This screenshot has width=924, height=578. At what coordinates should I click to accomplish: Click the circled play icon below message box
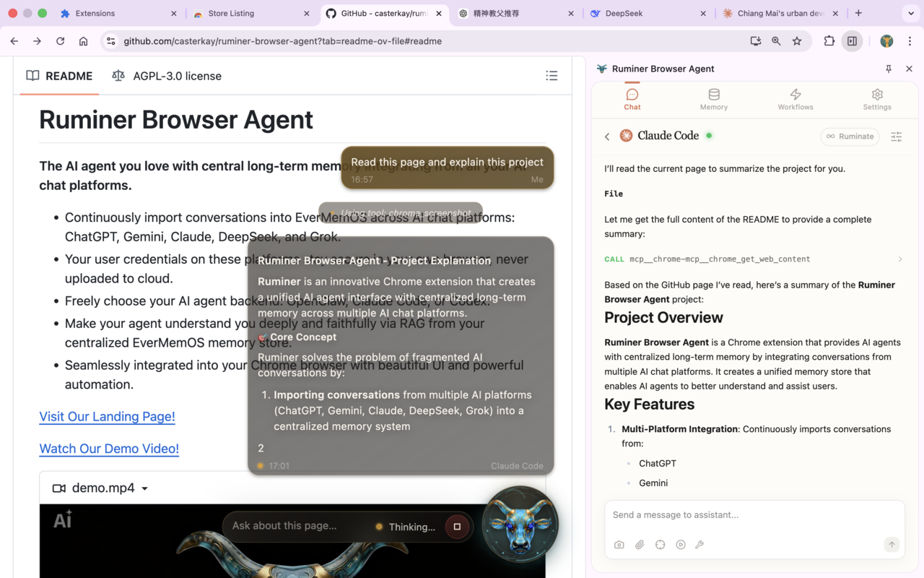tap(681, 545)
